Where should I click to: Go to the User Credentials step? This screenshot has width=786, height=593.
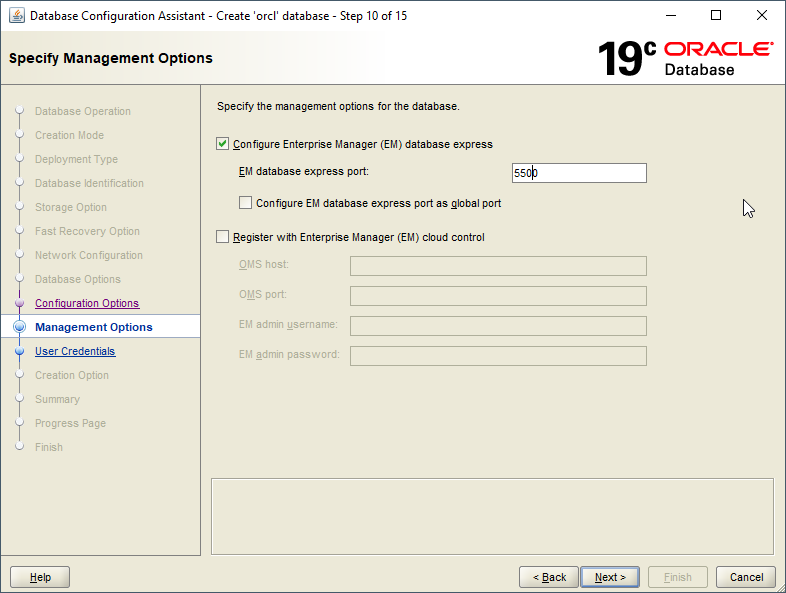coord(75,351)
